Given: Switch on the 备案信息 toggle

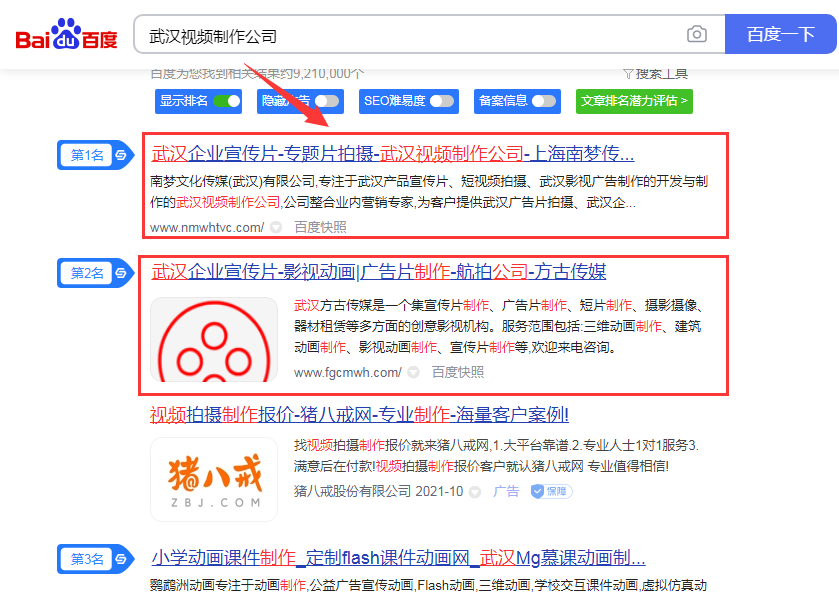Looking at the screenshot, I should pos(543,101).
